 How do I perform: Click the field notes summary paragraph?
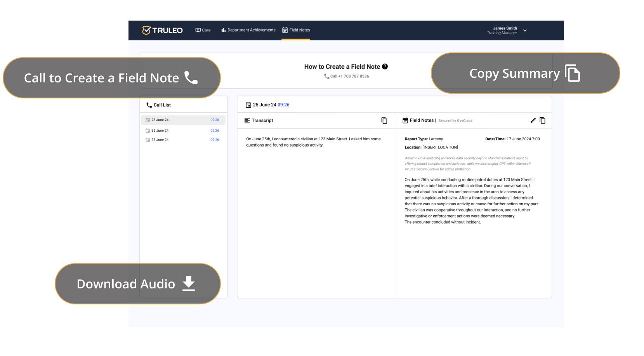[472, 201]
